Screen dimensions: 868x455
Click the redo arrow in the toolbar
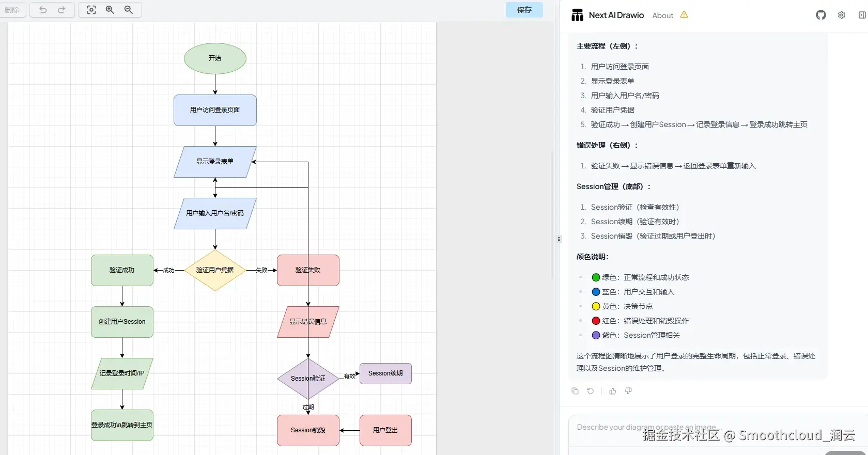[x=61, y=10]
